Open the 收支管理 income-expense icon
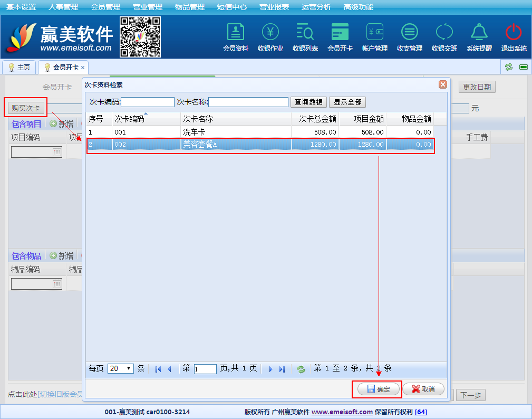The width and height of the screenshot is (532, 419). pos(409,37)
